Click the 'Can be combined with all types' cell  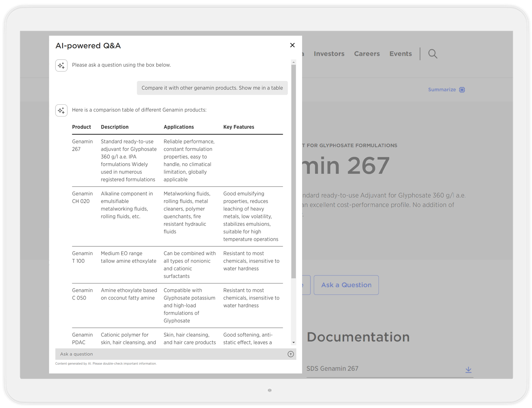pyautogui.click(x=190, y=265)
